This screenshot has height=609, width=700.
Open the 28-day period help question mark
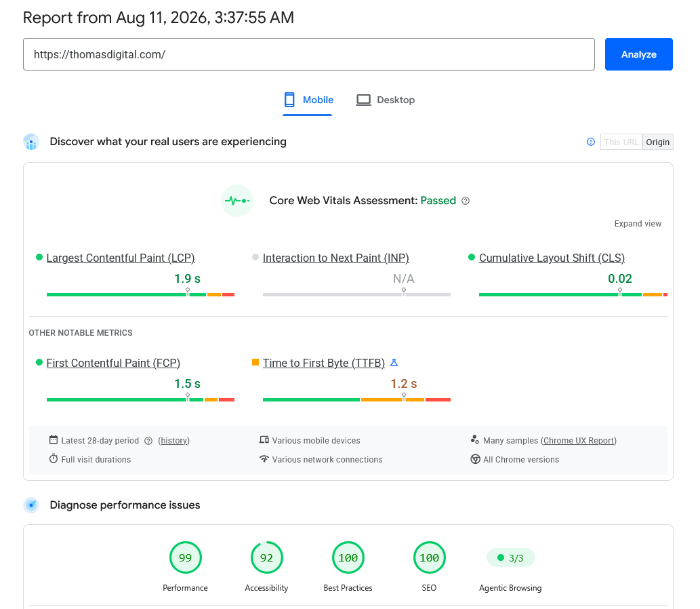click(x=148, y=441)
